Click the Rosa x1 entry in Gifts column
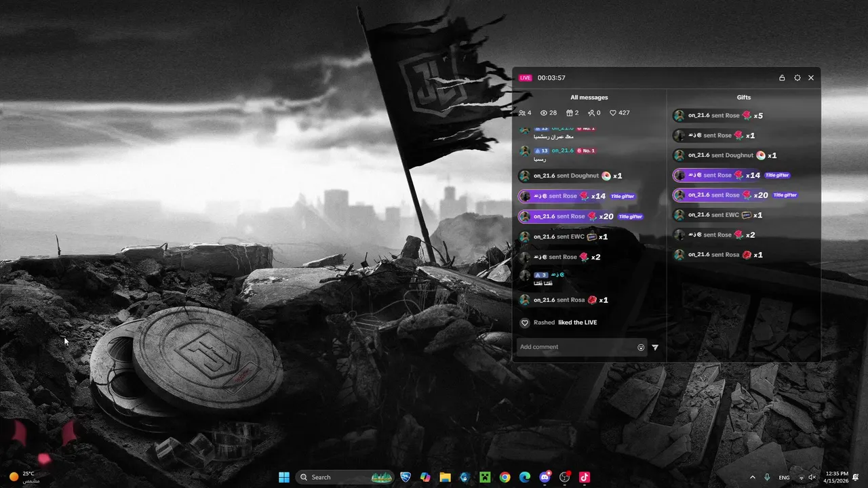This screenshot has height=488, width=868. tap(718, 255)
